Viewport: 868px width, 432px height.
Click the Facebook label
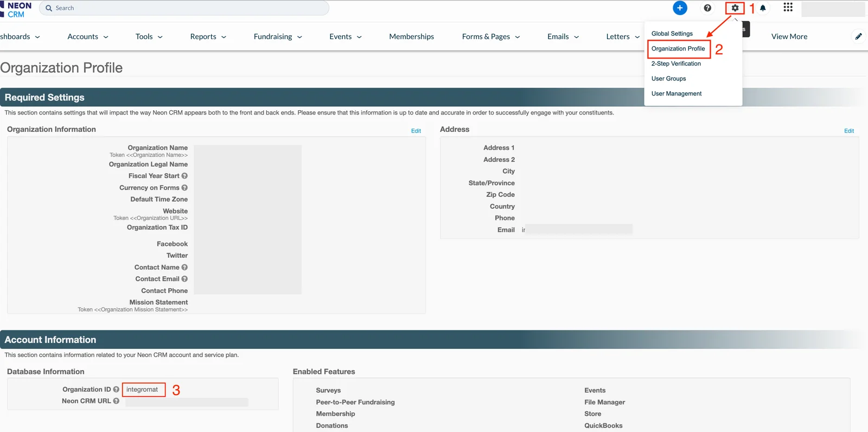point(172,244)
